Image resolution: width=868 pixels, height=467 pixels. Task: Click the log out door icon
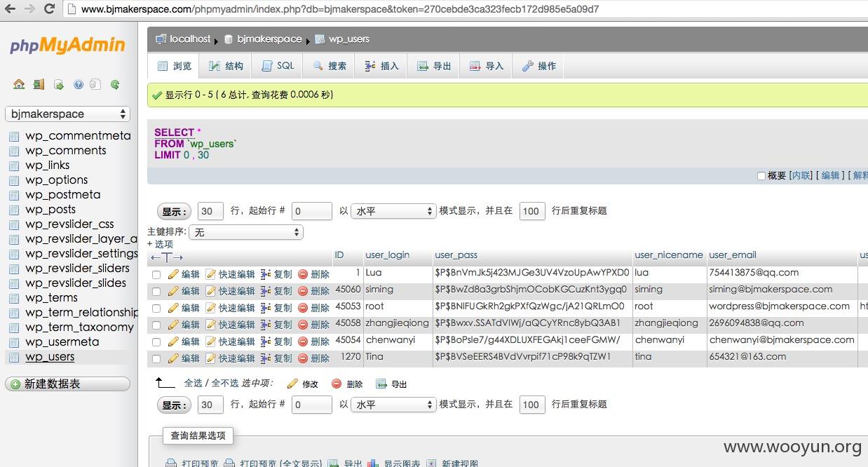[x=39, y=84]
